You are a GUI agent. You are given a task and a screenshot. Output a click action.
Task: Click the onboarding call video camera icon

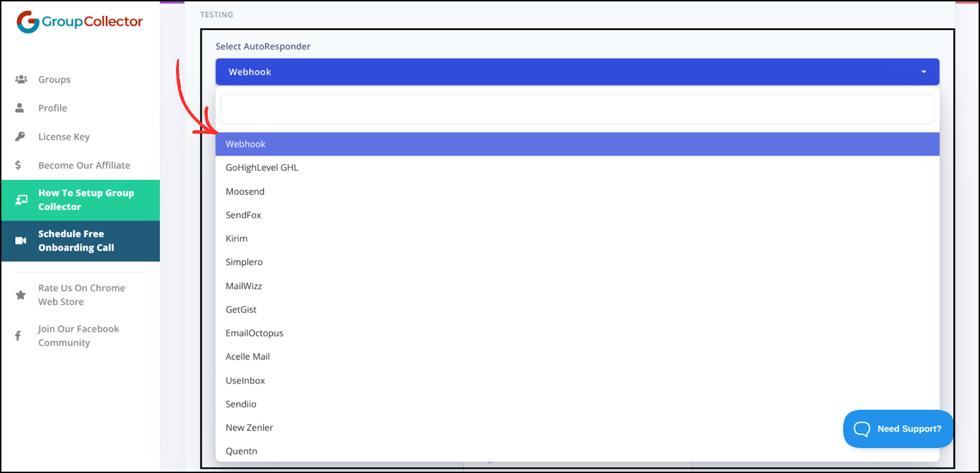click(x=21, y=241)
